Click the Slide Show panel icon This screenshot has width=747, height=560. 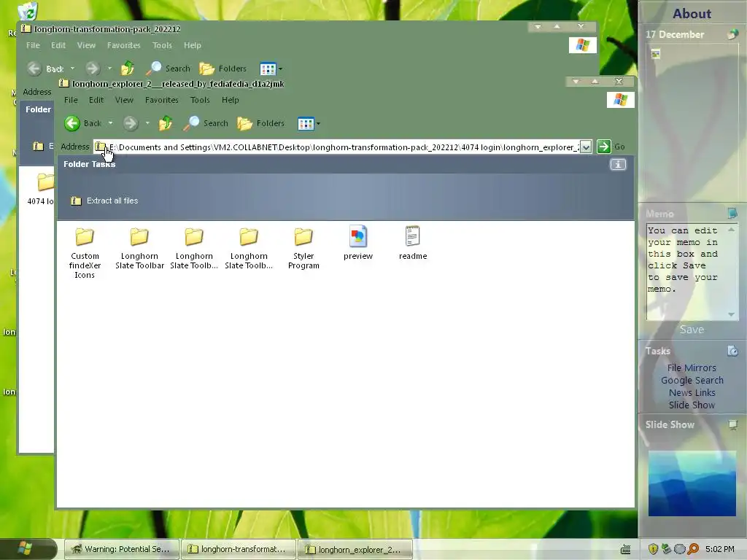(x=732, y=424)
